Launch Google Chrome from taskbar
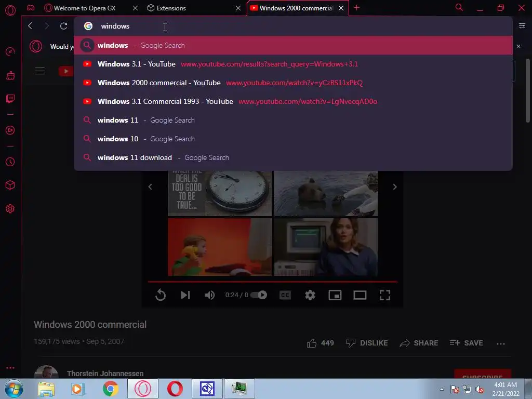 pyautogui.click(x=110, y=389)
